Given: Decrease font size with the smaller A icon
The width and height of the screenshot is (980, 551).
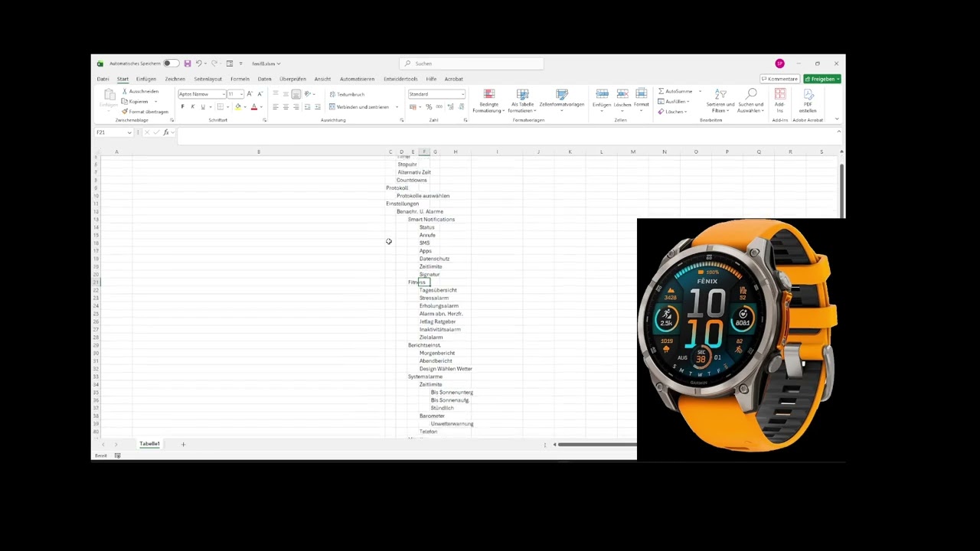Looking at the screenshot, I should click(x=259, y=94).
